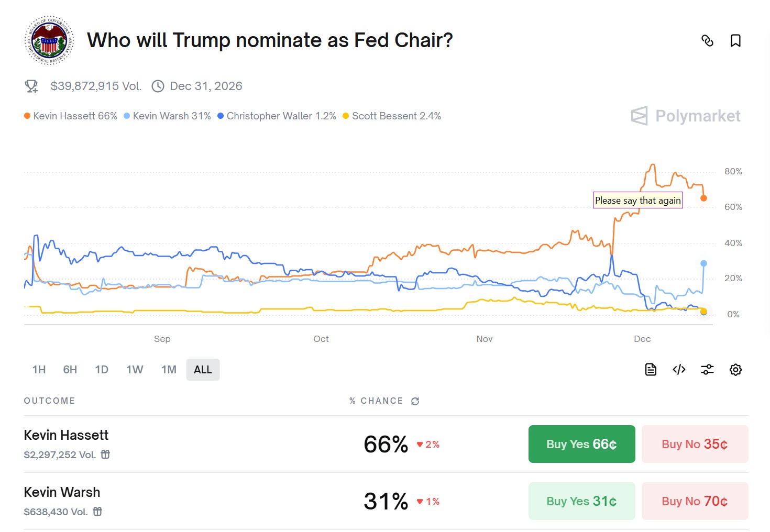Click the copy link icon
770x532 pixels.
[707, 41]
